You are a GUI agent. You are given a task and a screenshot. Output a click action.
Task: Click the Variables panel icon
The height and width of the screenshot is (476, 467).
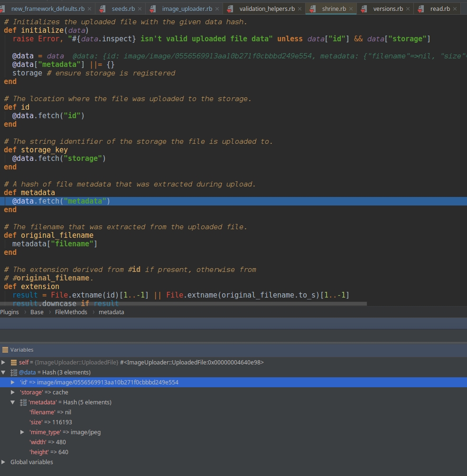[5, 350]
